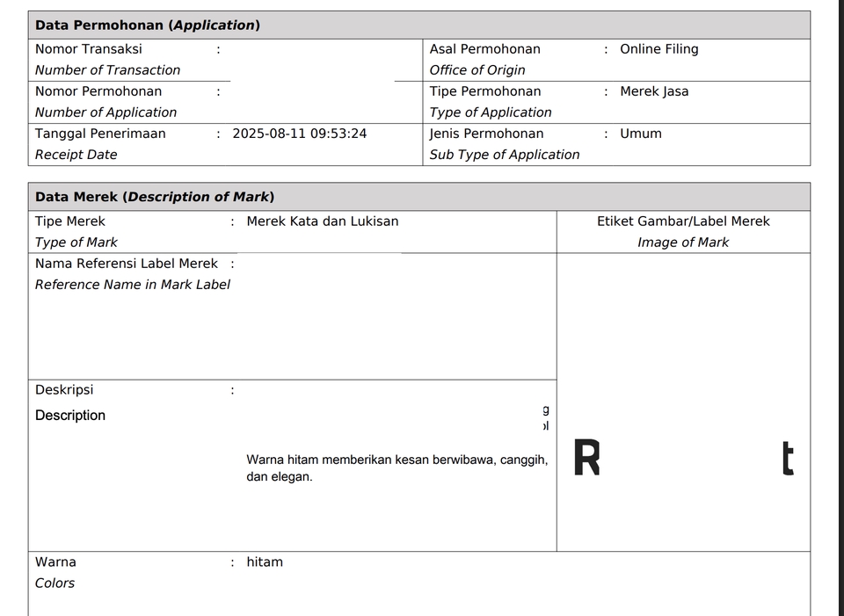The image size is (844, 616).
Task: Click the Asal Permohonan label
Action: [484, 49]
